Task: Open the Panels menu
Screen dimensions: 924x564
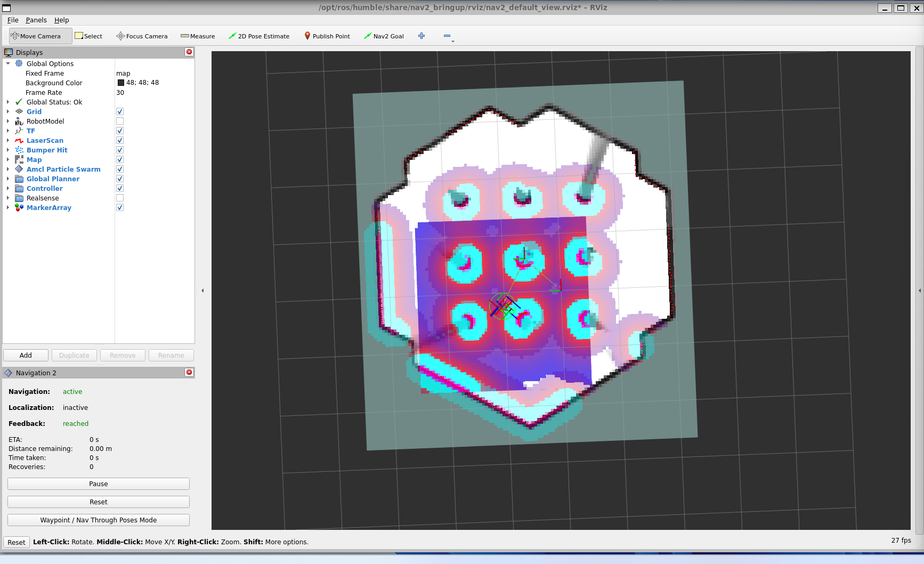Action: tap(36, 20)
